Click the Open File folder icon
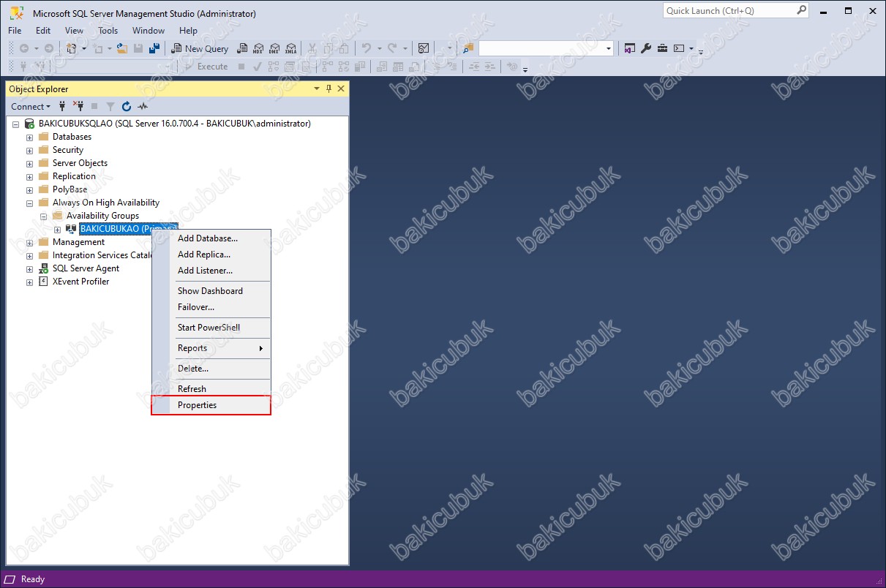The height and width of the screenshot is (588, 886). pyautogui.click(x=122, y=48)
